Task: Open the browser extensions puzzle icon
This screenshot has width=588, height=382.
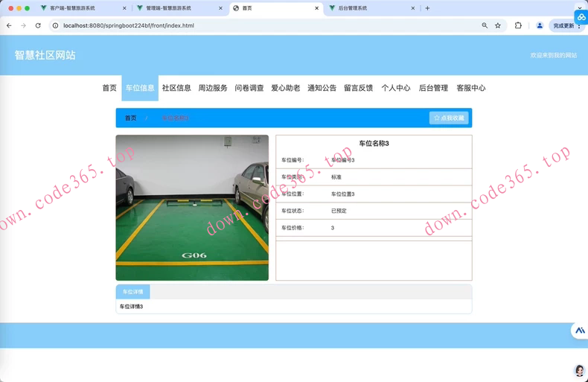Action: [x=518, y=25]
